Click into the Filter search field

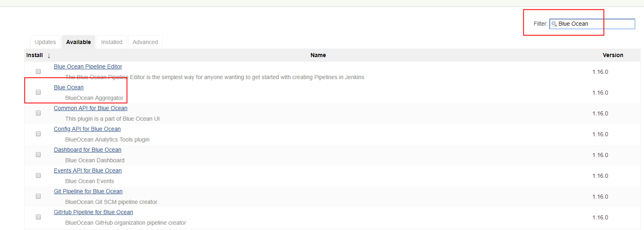pyautogui.click(x=592, y=24)
